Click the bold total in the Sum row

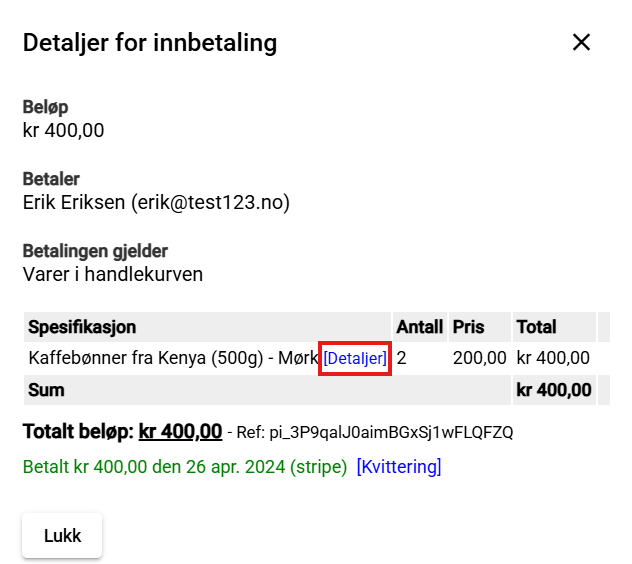pos(553,390)
